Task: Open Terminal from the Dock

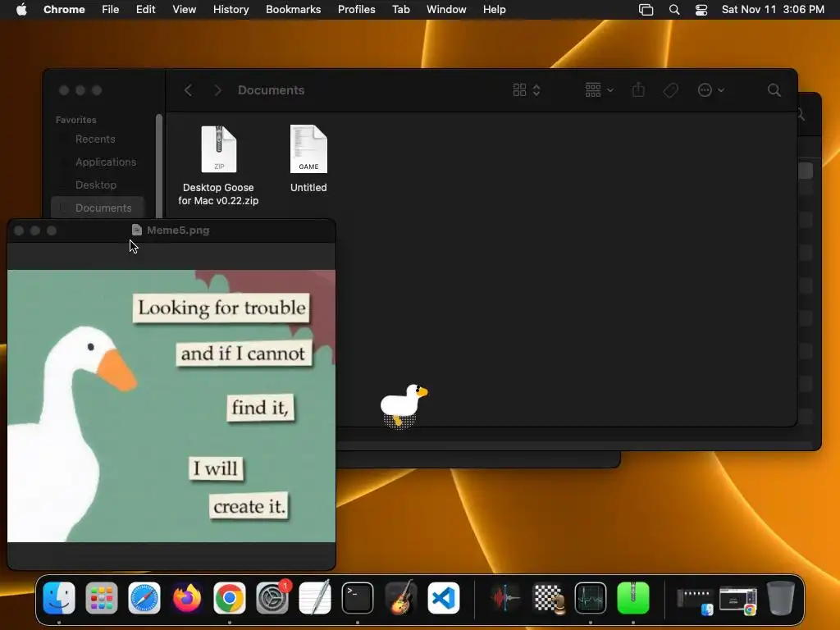Action: coord(358,598)
